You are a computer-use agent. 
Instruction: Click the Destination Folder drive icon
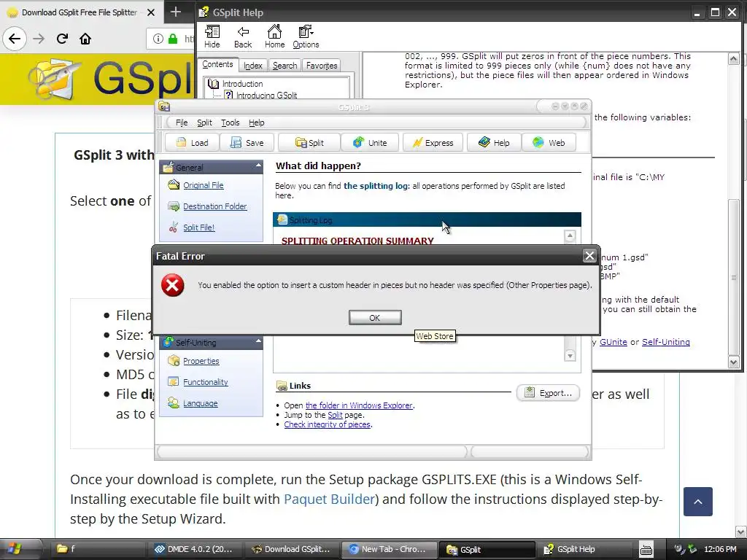coord(174,206)
